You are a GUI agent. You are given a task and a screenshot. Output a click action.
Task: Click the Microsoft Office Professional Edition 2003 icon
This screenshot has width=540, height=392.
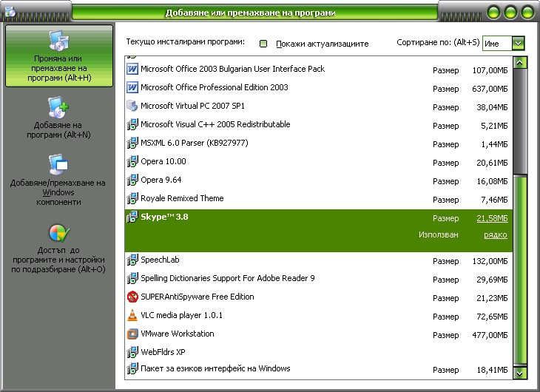[x=132, y=87]
